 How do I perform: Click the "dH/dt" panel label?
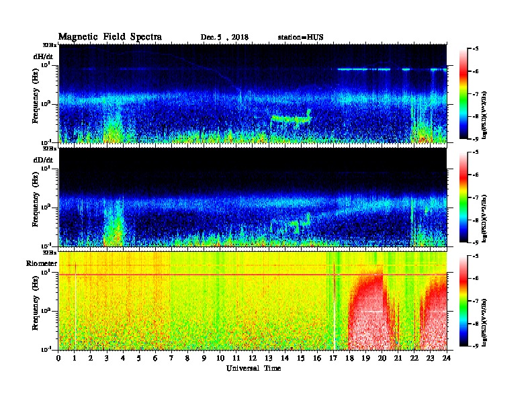(43, 56)
